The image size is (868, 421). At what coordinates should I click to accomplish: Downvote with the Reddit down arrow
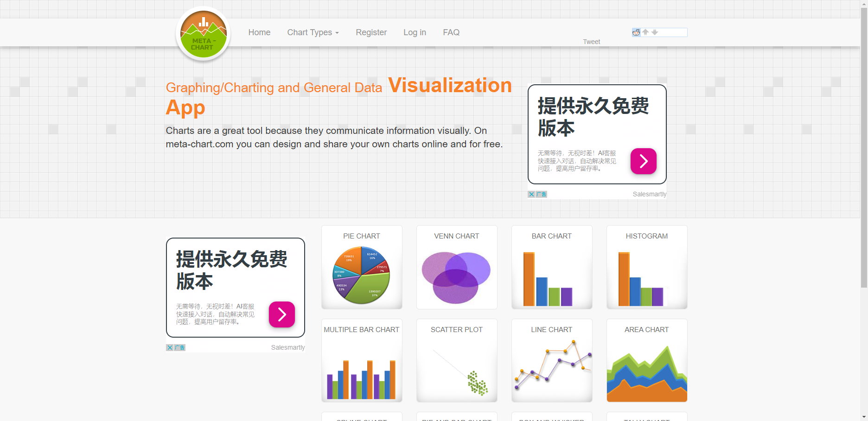pyautogui.click(x=655, y=32)
